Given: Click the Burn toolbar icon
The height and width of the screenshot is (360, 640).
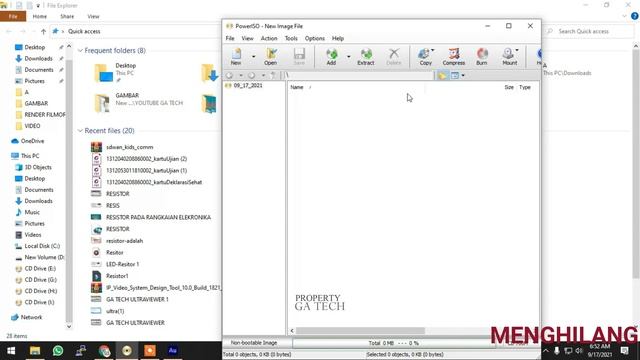Looking at the screenshot, I should 482,56.
